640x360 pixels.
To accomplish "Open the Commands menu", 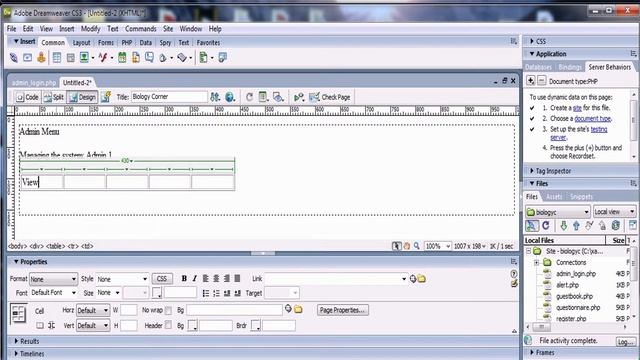I will 140,29.
